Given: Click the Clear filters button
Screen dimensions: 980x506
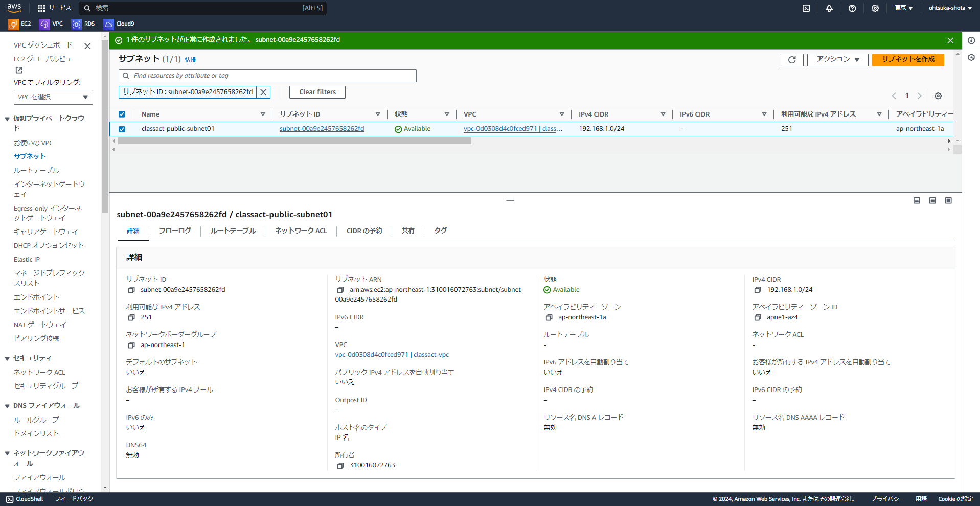Looking at the screenshot, I should [x=317, y=92].
